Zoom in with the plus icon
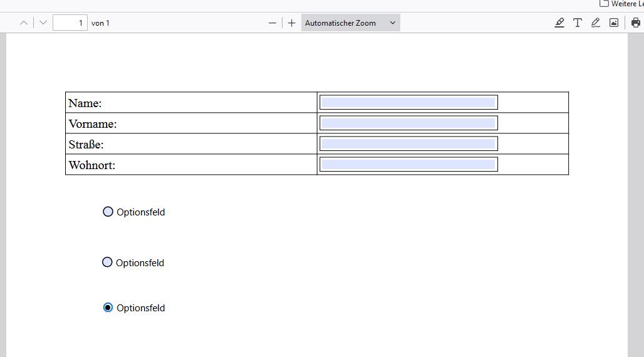The width and height of the screenshot is (644, 357). coord(291,23)
